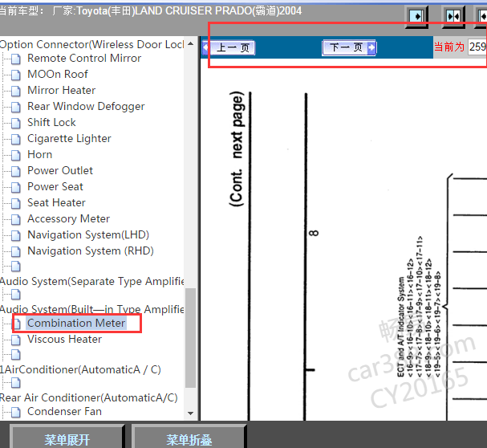The image size is (487, 448).
Task: Click Rear Air Conditioner(AutomaticA/C) heading
Action: (89, 397)
